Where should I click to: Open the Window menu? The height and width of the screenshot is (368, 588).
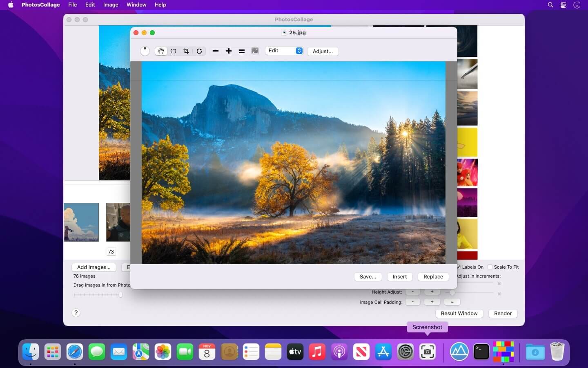click(136, 5)
